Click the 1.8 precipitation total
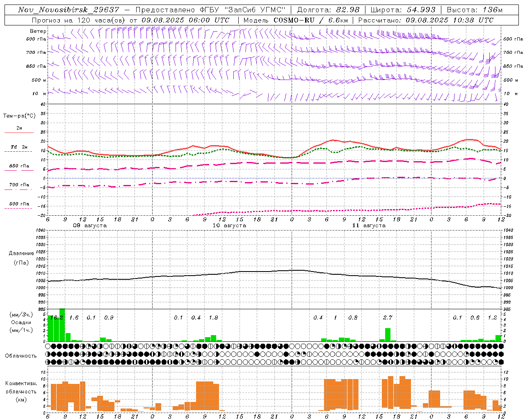The width and height of the screenshot is (525, 420). click(213, 318)
